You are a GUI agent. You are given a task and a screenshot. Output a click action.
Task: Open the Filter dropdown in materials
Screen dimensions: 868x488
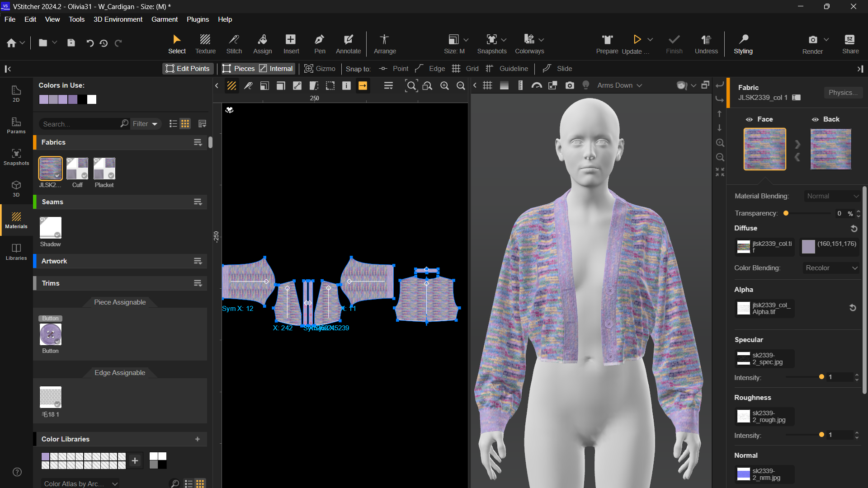coord(145,124)
